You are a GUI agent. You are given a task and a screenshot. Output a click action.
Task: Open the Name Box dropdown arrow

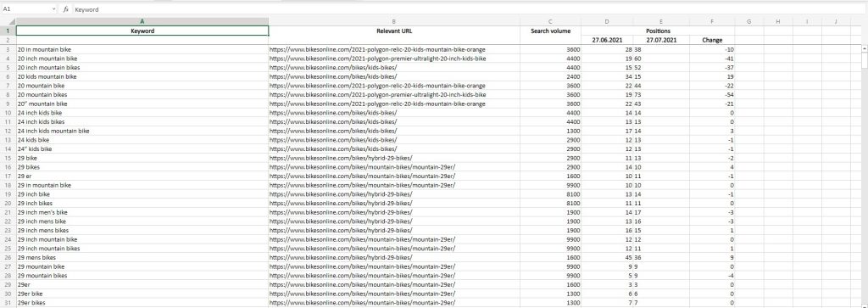point(53,9)
